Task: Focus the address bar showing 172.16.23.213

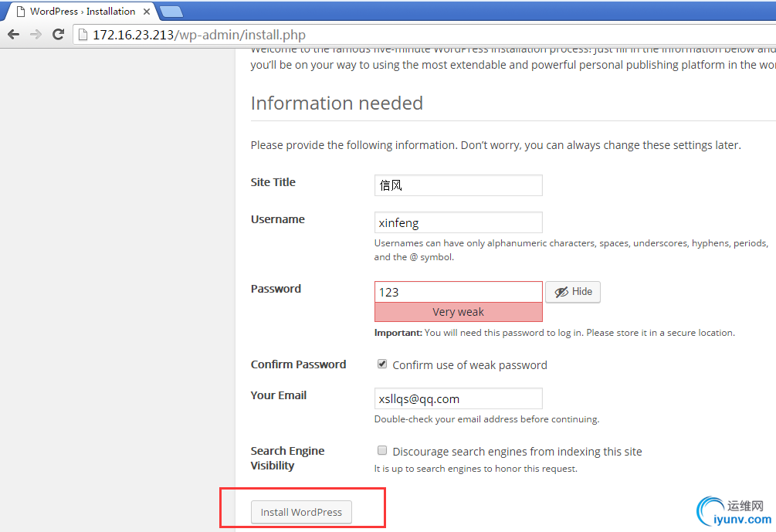Action: [x=425, y=35]
